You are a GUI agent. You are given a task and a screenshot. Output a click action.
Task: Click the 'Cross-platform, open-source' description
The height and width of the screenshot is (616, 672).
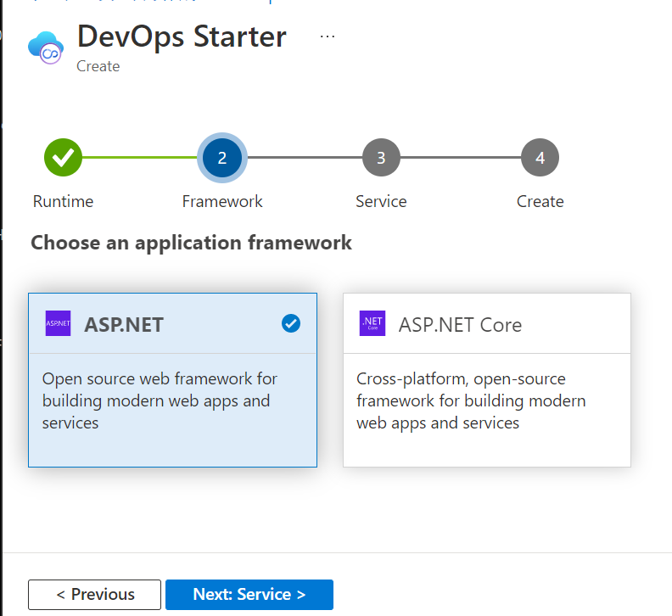(x=471, y=400)
